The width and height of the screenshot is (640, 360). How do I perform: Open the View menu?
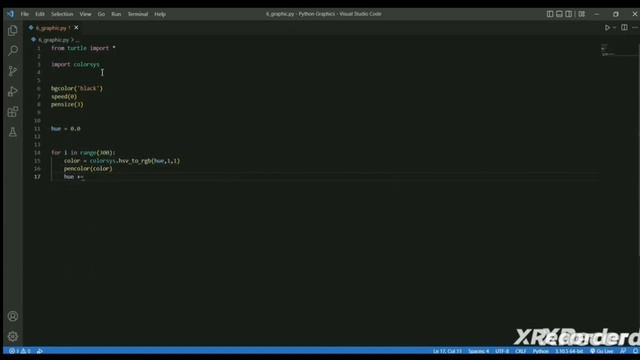coord(85,14)
